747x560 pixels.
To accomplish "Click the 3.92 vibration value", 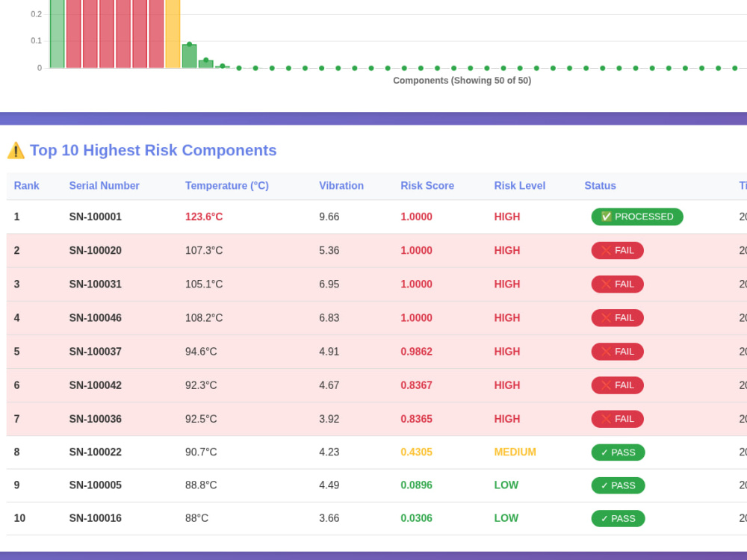I will click(329, 419).
